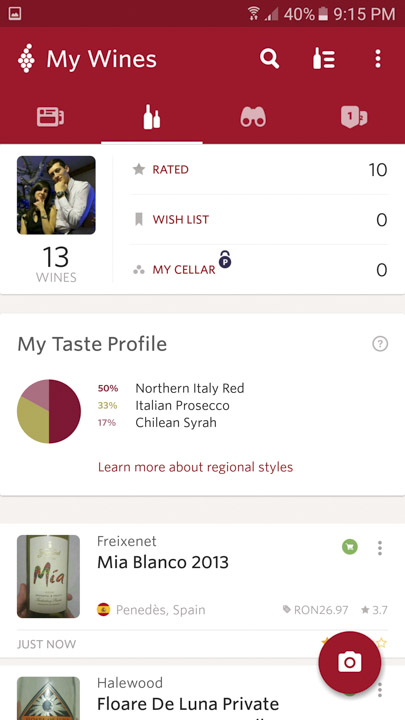
Task: Open Mia Blanco 2013 bottle thumbnail
Action: (48, 576)
